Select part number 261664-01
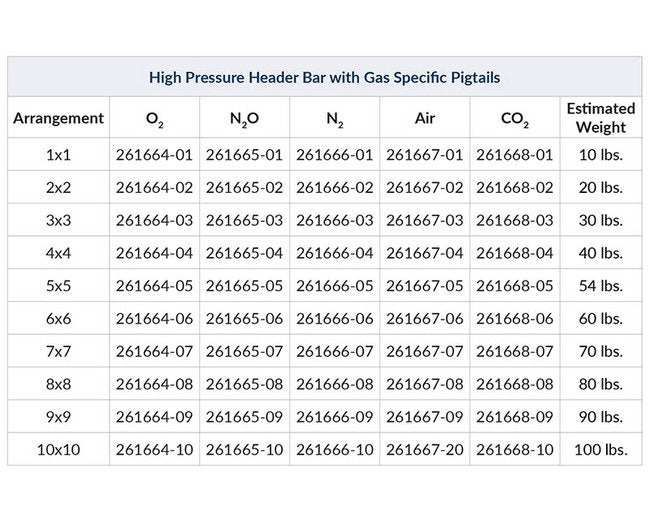 click(154, 155)
